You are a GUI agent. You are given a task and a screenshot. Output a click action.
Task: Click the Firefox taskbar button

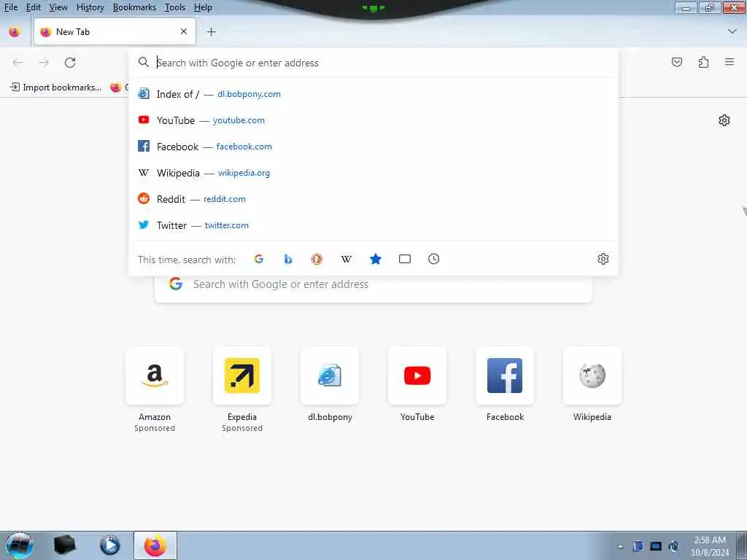[155, 545]
